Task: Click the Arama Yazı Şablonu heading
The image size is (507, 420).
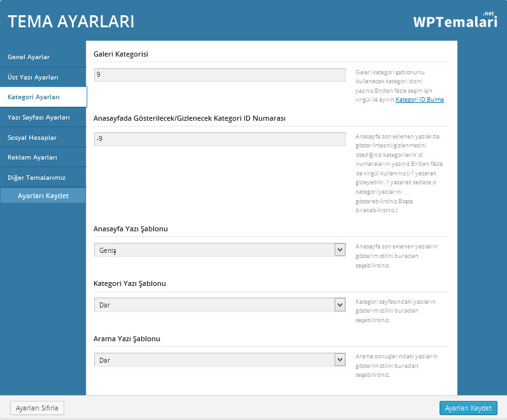Action: coord(127,339)
